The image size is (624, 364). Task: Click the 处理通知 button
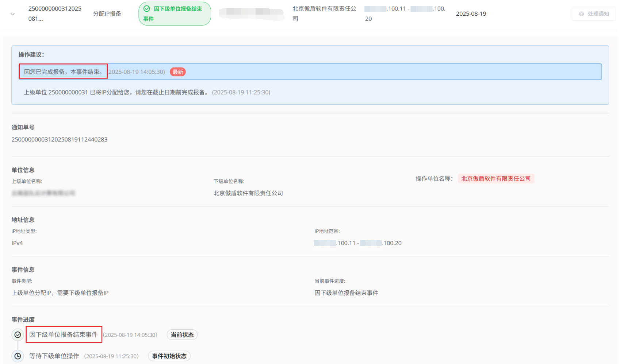[594, 14]
